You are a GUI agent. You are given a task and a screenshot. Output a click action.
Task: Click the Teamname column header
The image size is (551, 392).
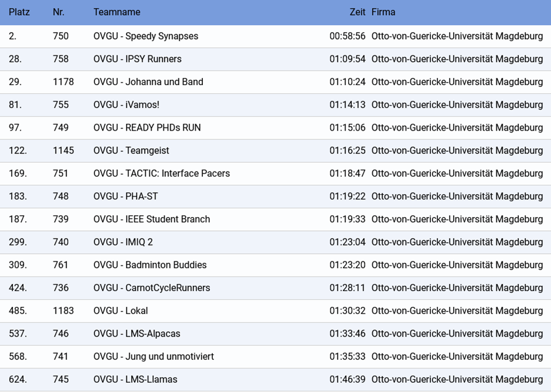[117, 12]
